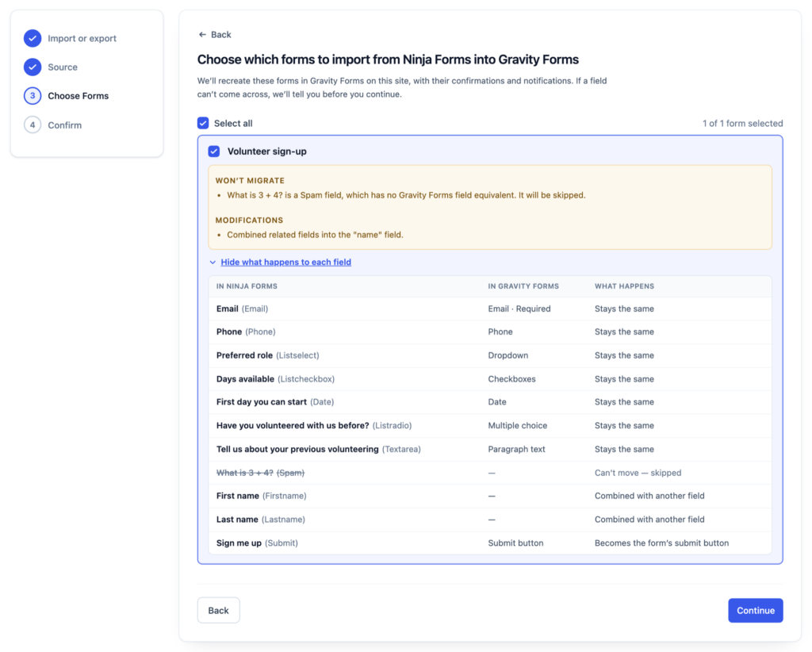
Task: Click the Can't move — skipped cell
Action: (638, 473)
